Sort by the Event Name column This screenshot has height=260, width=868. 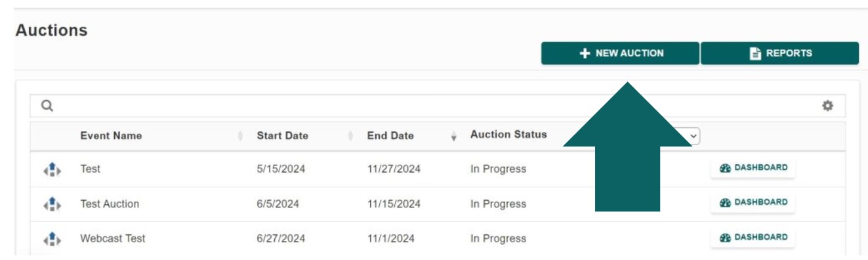[x=111, y=136]
